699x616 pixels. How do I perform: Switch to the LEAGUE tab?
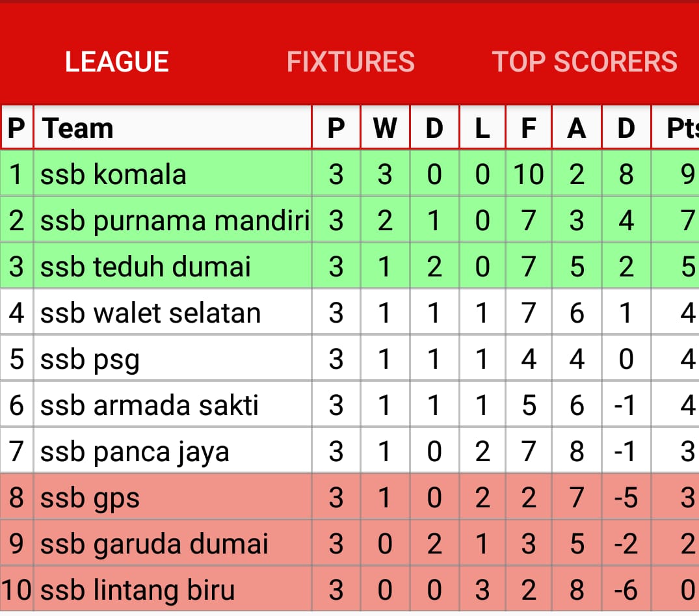point(117,62)
